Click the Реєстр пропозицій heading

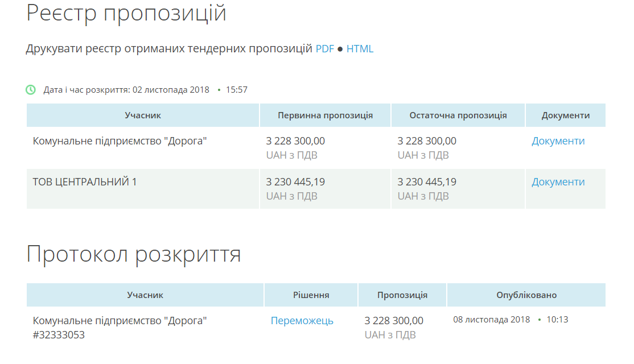pos(126,14)
